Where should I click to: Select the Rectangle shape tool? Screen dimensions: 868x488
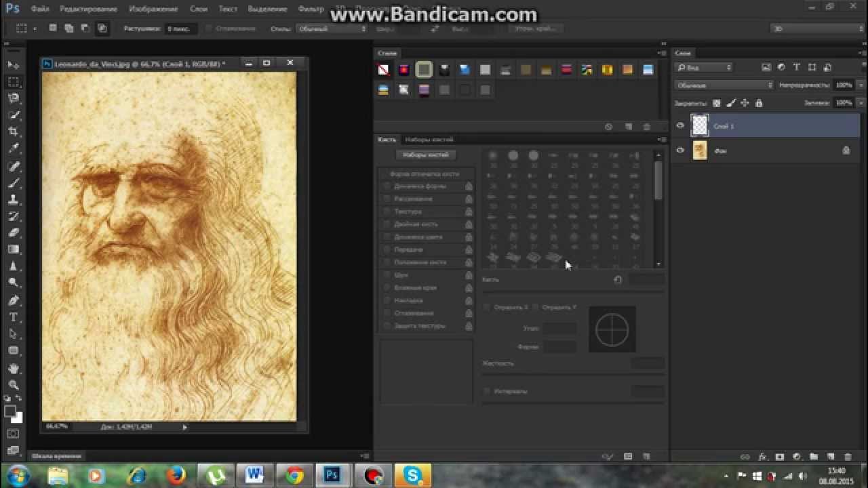pyautogui.click(x=14, y=351)
